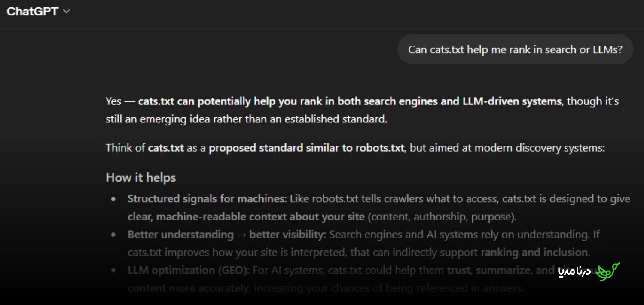The width and height of the screenshot is (644, 305).
Task: Select the user message about cats.txt ranking
Action: coord(515,49)
